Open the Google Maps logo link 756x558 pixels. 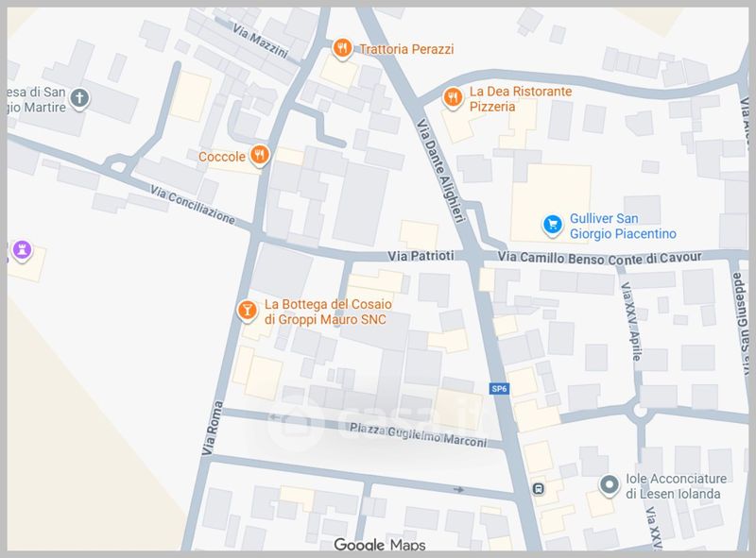click(x=380, y=545)
